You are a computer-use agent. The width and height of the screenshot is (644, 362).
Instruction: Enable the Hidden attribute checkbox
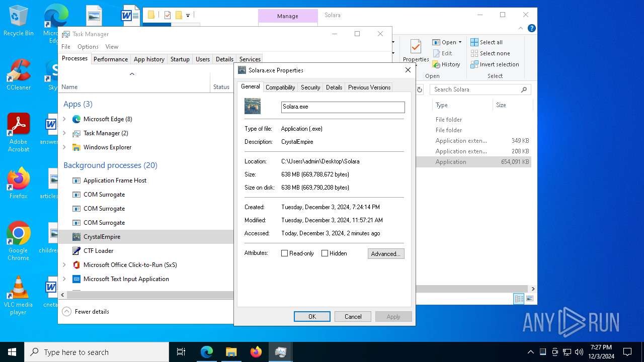pyautogui.click(x=325, y=253)
